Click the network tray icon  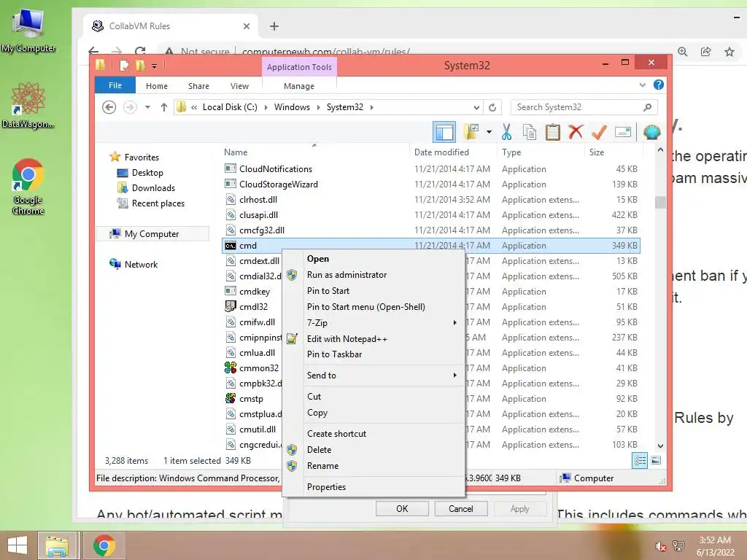tap(678, 545)
